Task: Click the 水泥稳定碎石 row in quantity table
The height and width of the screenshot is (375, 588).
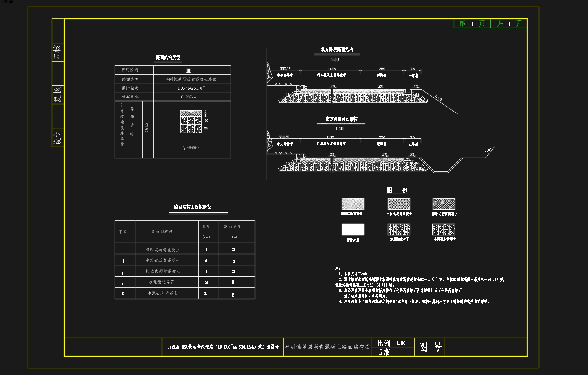Action: point(185,282)
